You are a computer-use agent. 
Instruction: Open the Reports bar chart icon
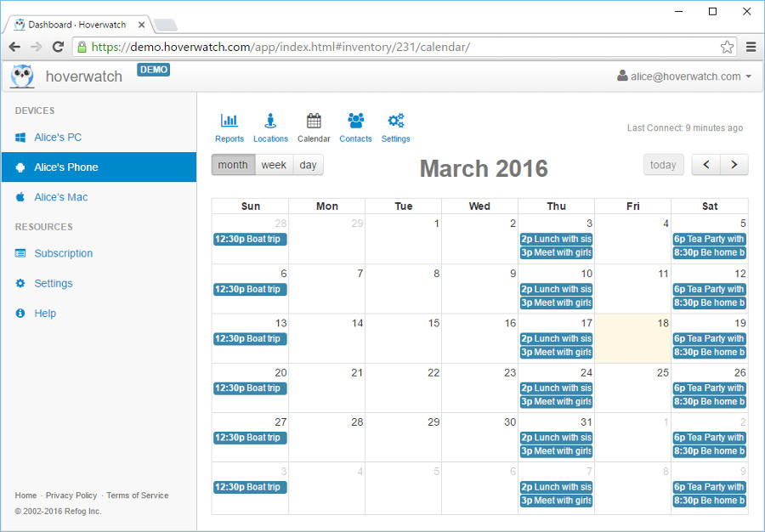tap(229, 121)
